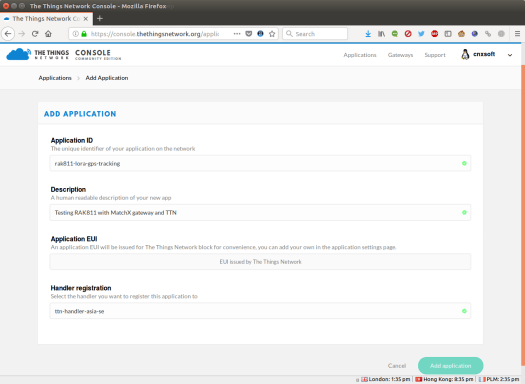The height and width of the screenshot is (384, 525).
Task: View the green padlock connection details
Action: [x=84, y=34]
